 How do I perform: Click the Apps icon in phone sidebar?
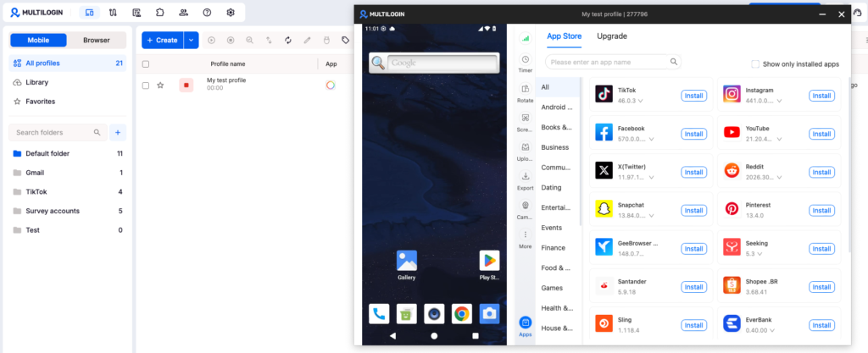click(526, 326)
